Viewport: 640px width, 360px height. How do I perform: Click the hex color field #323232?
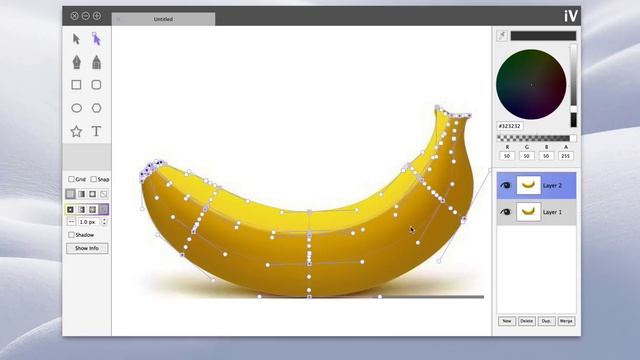point(510,126)
